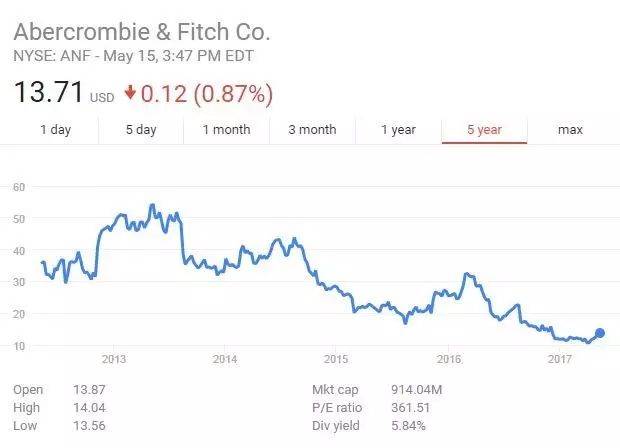View the max time range
The image size is (620, 448).
click(570, 130)
